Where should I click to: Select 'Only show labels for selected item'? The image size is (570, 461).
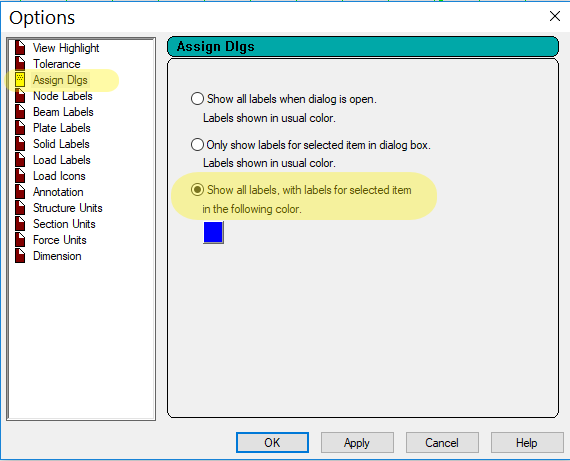click(x=197, y=144)
